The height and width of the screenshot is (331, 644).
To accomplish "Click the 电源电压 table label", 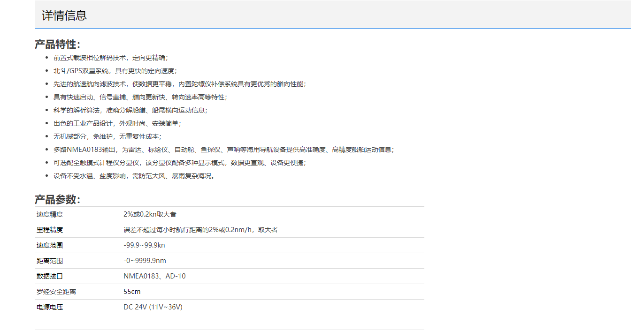I will tap(50, 307).
